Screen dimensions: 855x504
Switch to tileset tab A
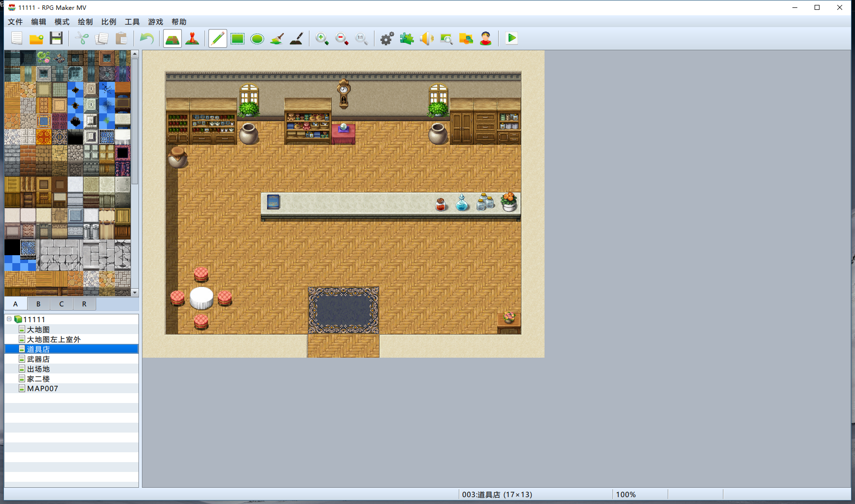pyautogui.click(x=16, y=304)
